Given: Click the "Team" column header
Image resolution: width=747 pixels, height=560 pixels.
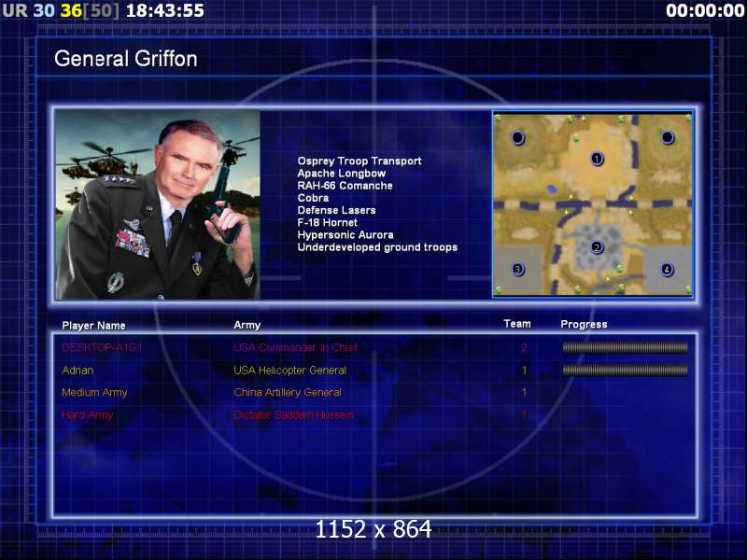Looking at the screenshot, I should click(x=517, y=324).
